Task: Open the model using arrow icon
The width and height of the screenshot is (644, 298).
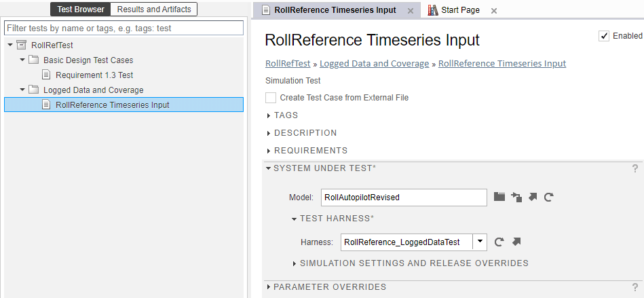Action: pos(533,197)
